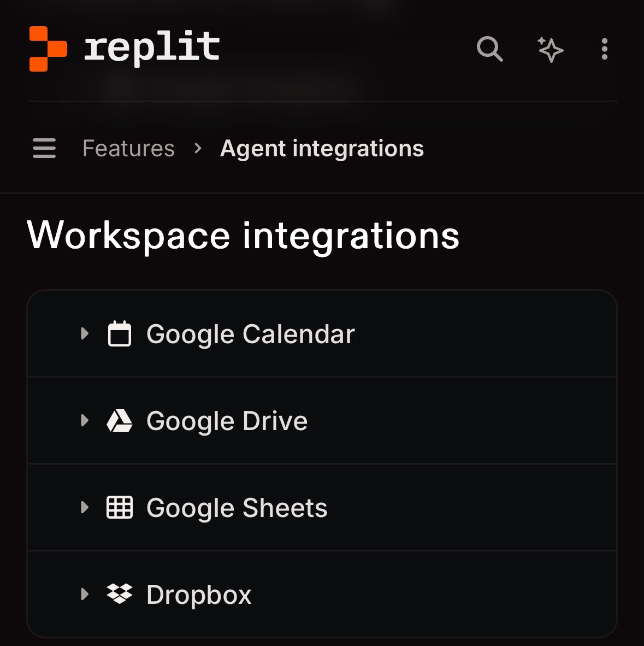Click the Dropbox icon

pyautogui.click(x=120, y=594)
